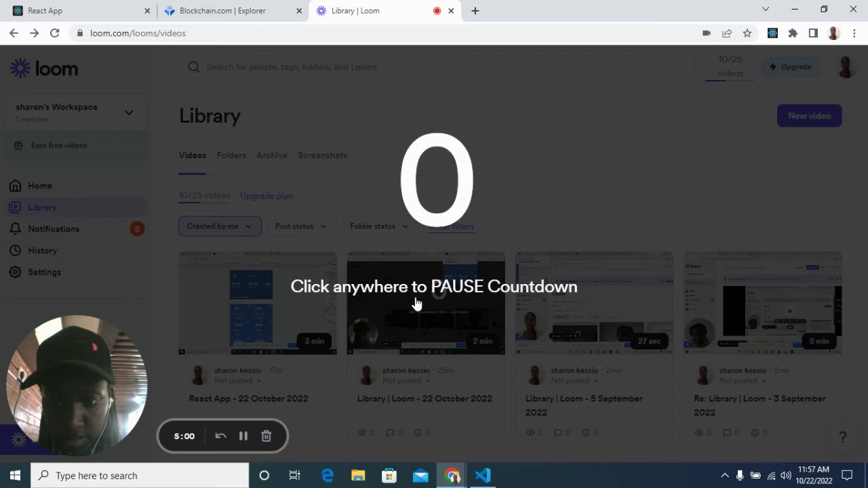Viewport: 868px width, 488px height.
Task: Reload the current page
Action: 55,33
